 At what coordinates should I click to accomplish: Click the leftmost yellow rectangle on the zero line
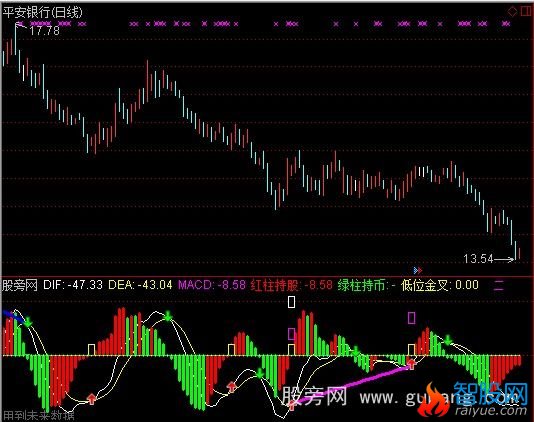pos(91,350)
